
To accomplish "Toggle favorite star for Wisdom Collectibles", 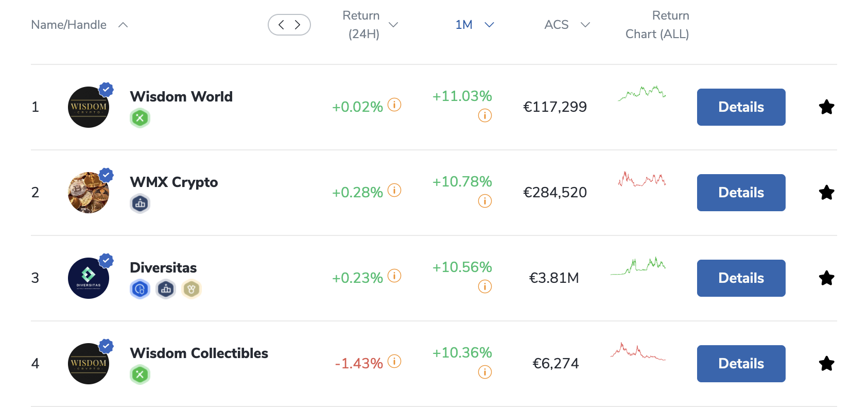I will point(826,364).
